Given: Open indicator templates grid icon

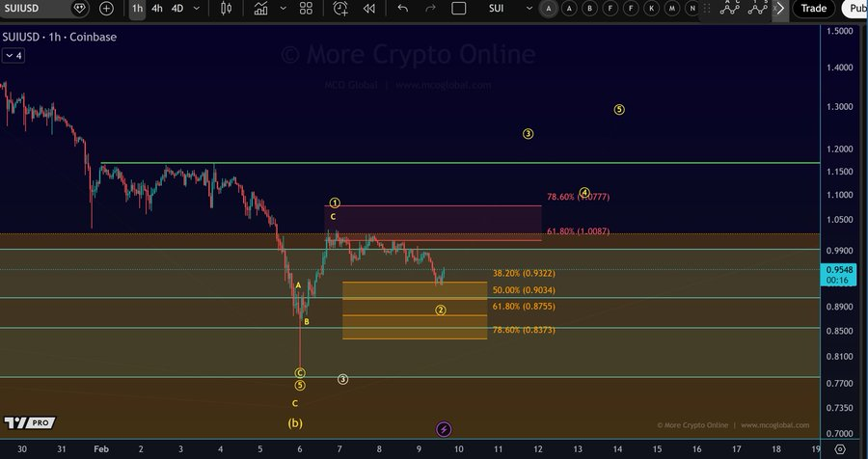Looking at the screenshot, I should click(306, 9).
